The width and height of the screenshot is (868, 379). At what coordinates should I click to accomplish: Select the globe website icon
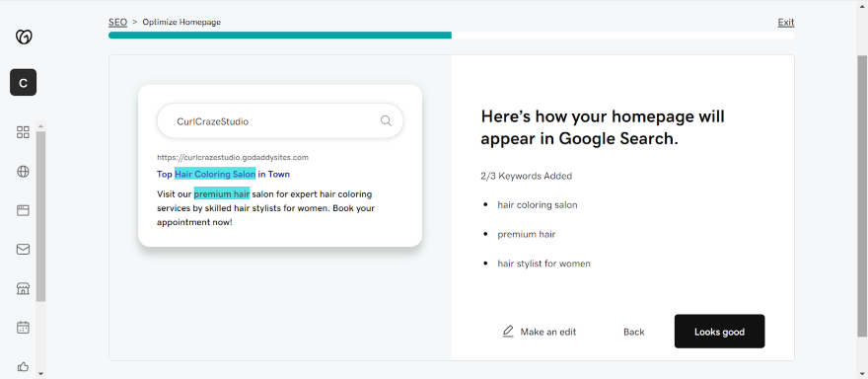24,171
